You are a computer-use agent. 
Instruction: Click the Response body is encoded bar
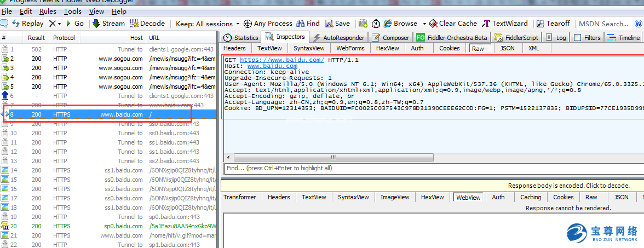(x=432, y=186)
